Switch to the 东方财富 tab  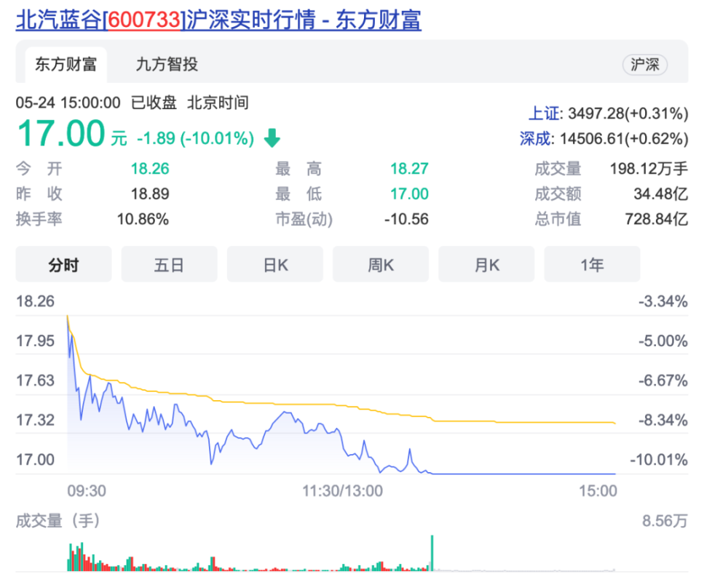(x=66, y=64)
